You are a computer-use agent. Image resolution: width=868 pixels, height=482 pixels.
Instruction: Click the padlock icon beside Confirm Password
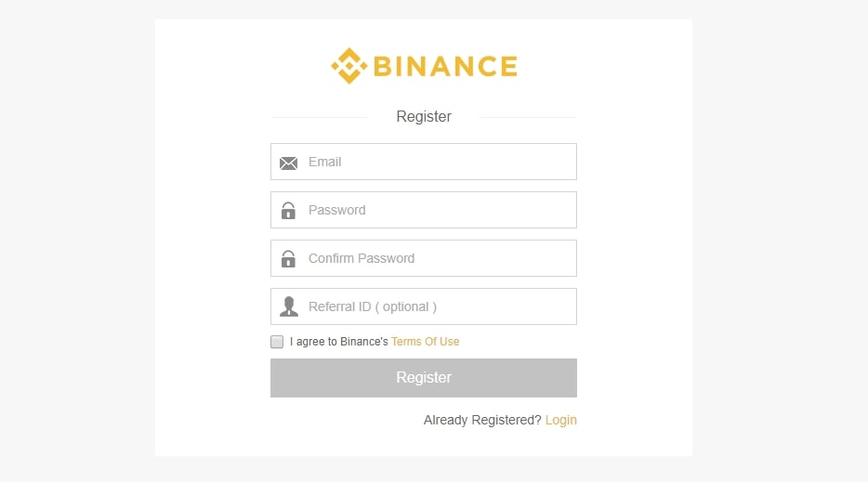point(288,258)
